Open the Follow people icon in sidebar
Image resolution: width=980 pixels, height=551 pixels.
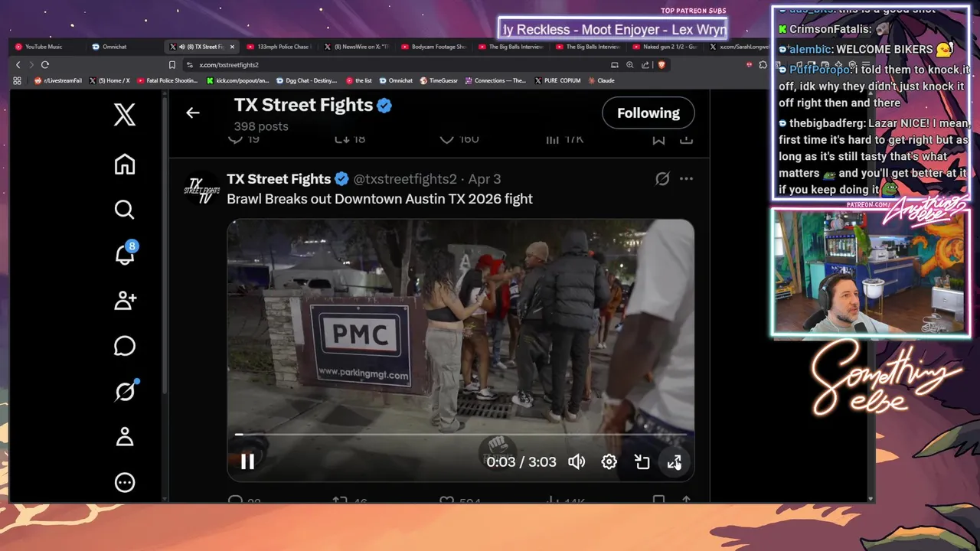(125, 301)
